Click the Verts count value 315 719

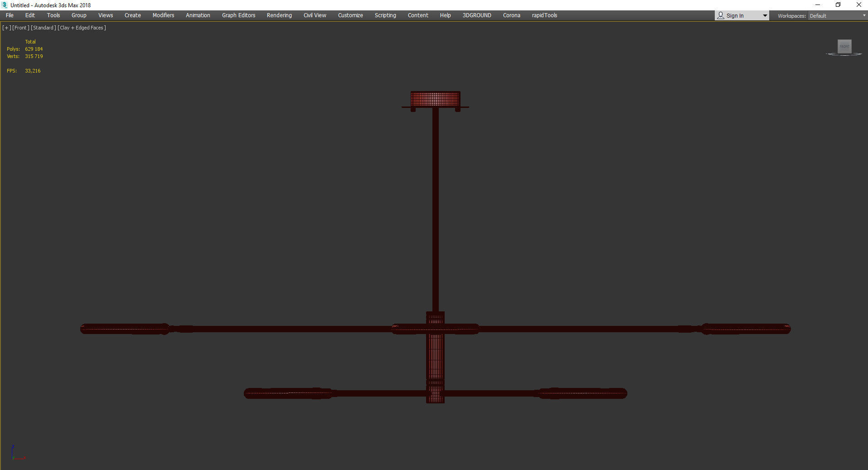[x=34, y=56]
